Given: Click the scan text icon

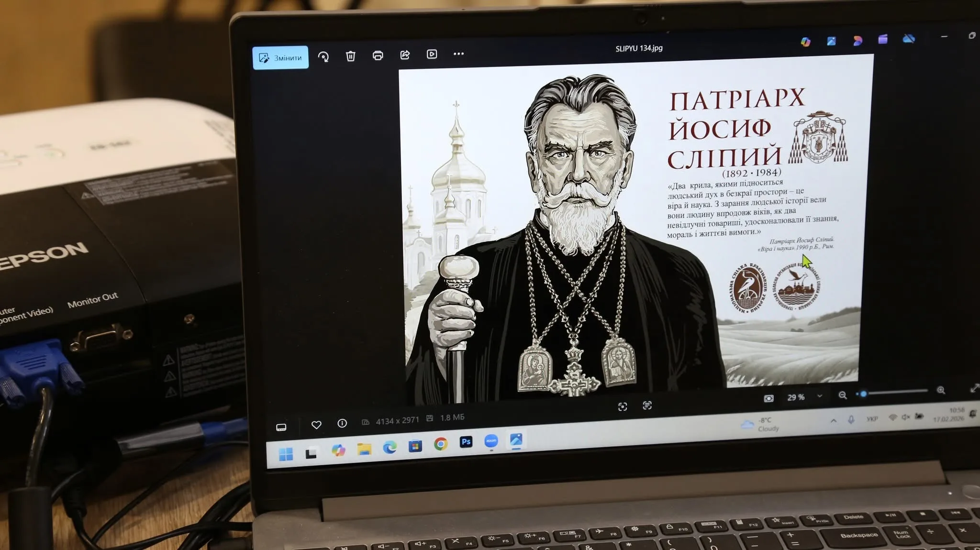Looking at the screenshot, I should coord(647,406).
